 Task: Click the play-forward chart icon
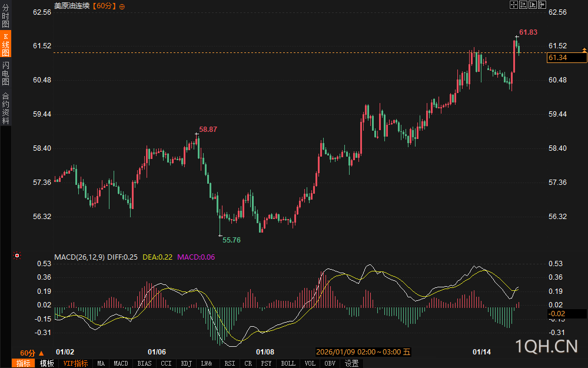532,5
